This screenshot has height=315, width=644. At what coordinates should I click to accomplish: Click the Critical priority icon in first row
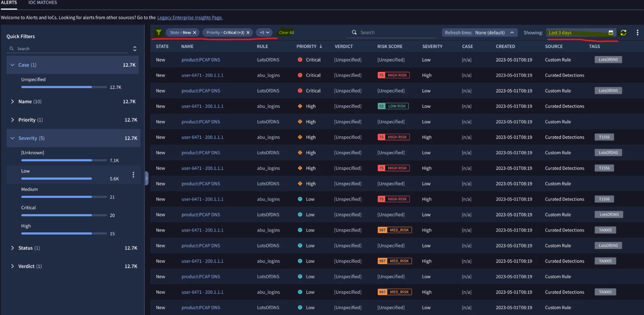(x=300, y=60)
